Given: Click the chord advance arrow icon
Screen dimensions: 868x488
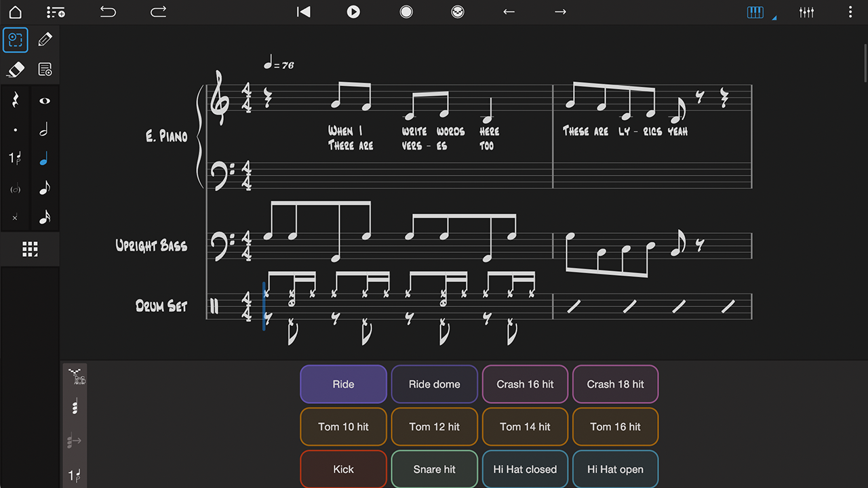Looking at the screenshot, I should [75, 443].
